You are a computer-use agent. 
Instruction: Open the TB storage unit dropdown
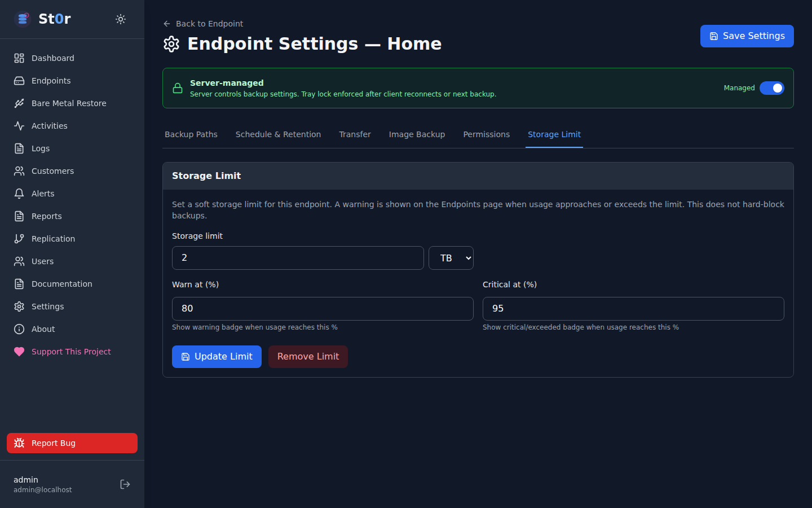click(451, 258)
